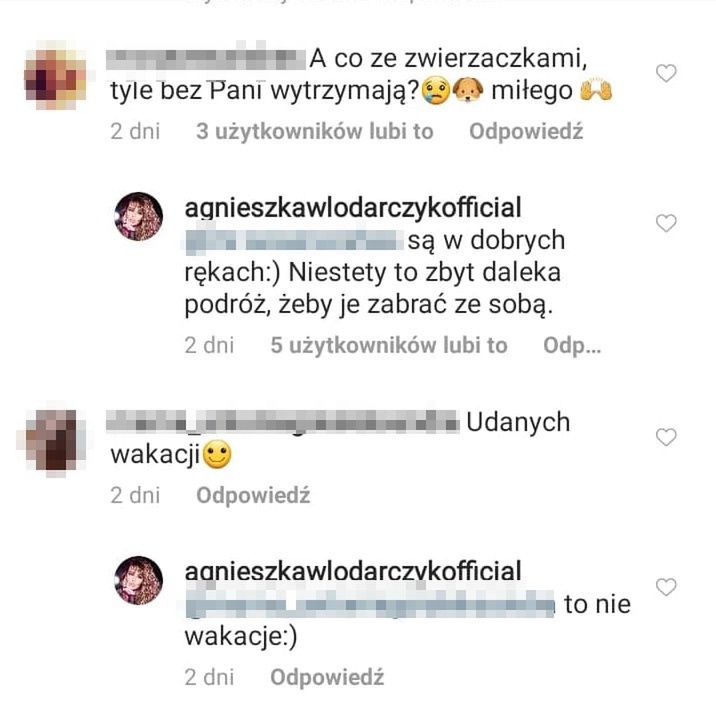
Task: Tap the truncated 'Odp...' reply button
Action: (572, 346)
